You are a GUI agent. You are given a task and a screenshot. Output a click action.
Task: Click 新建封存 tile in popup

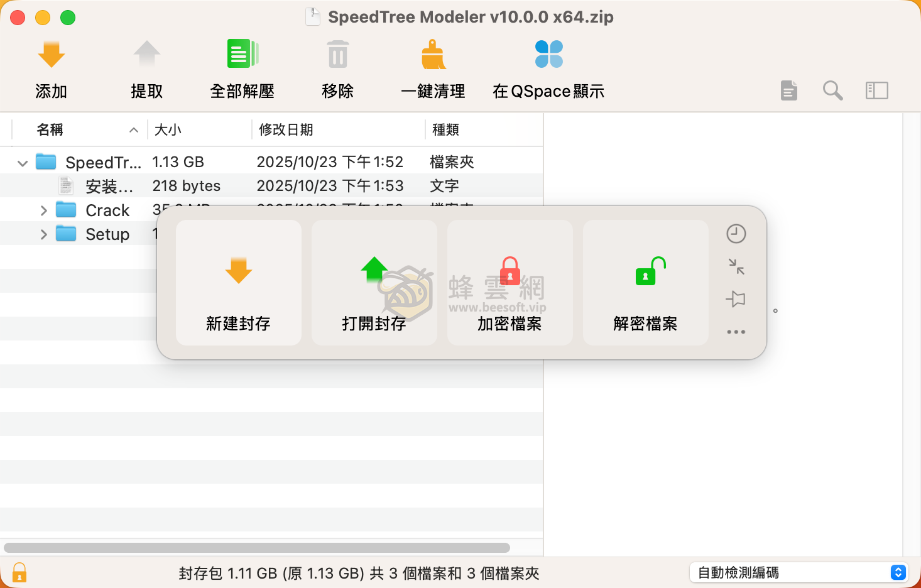pos(239,283)
